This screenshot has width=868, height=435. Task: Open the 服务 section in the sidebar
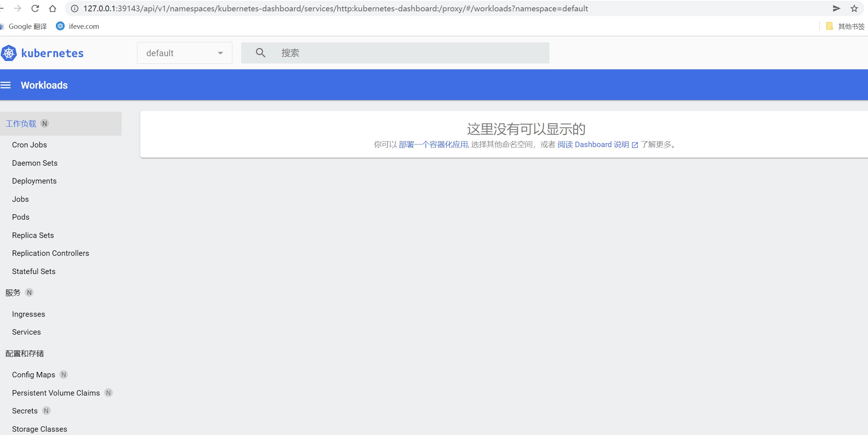(x=13, y=293)
